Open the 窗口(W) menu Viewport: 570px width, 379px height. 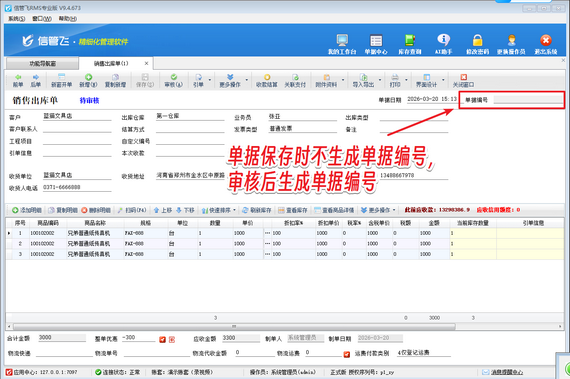point(42,19)
